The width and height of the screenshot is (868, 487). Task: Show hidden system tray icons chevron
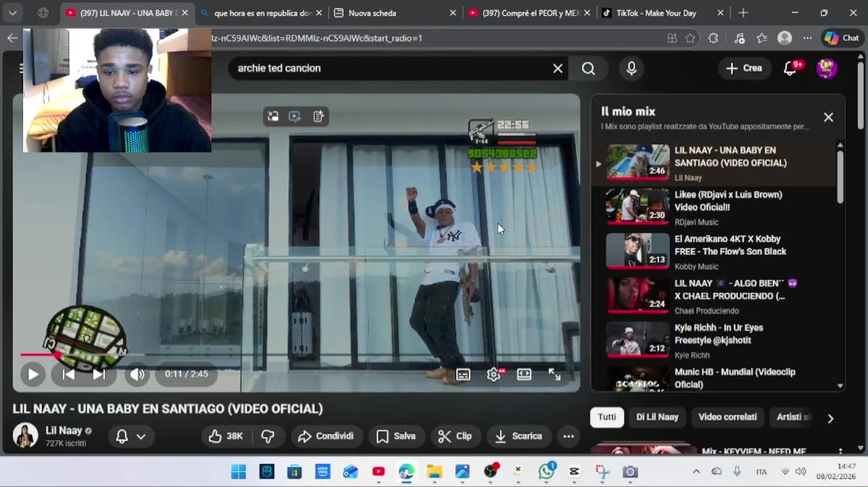click(696, 471)
